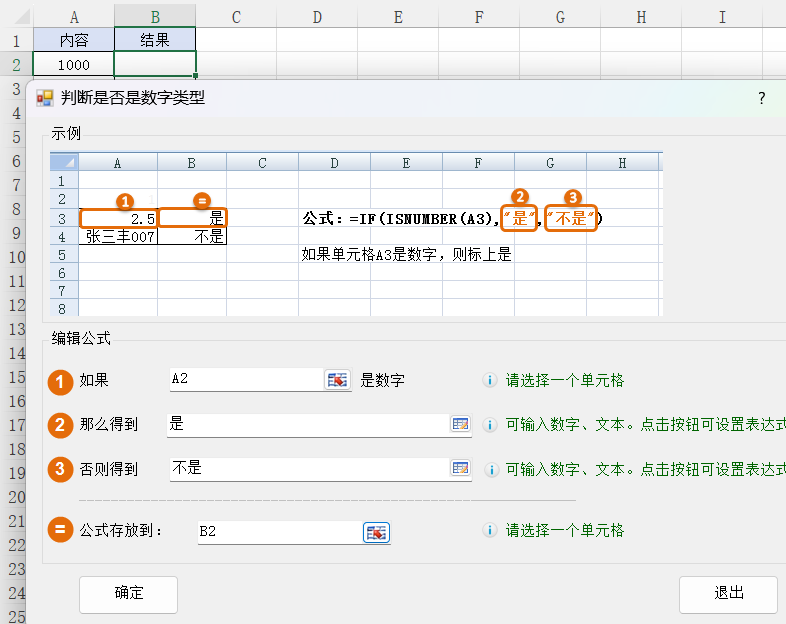Open expression builder for '那么得到' field

(x=460, y=424)
